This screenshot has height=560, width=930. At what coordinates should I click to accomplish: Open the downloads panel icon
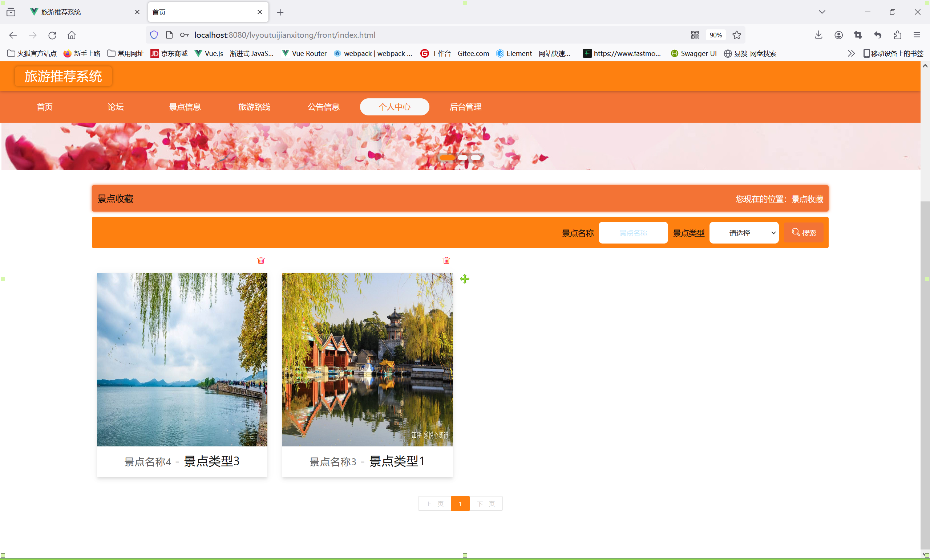point(818,35)
